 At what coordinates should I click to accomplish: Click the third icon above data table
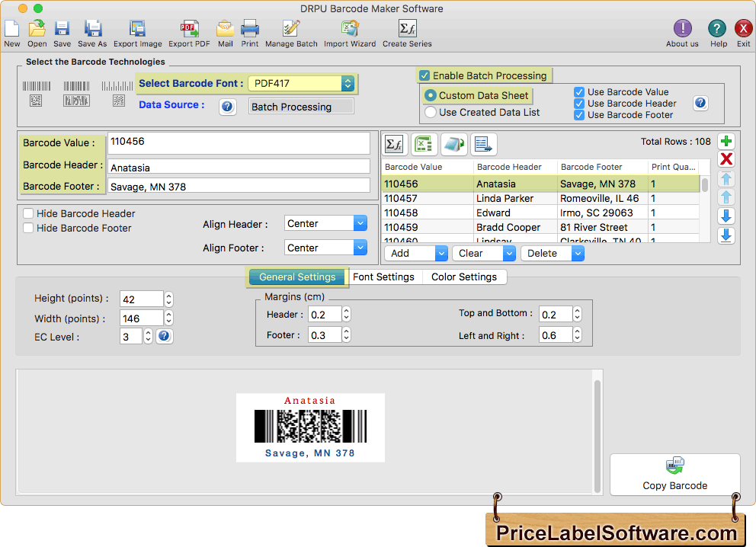pyautogui.click(x=453, y=144)
